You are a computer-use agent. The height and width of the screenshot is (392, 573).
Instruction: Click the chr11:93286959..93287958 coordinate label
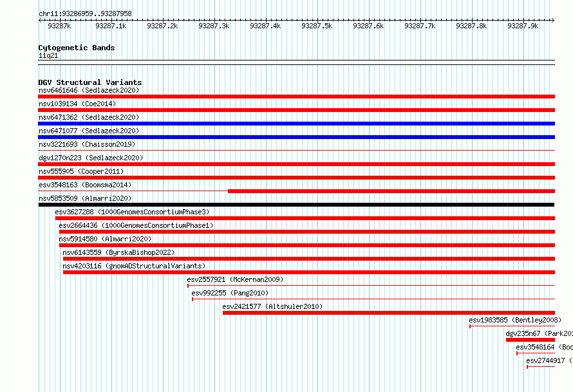(x=85, y=14)
